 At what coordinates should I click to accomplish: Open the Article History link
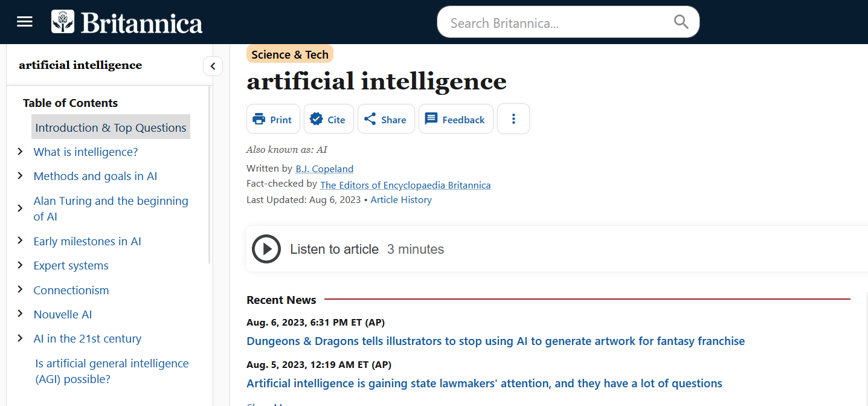pos(401,200)
